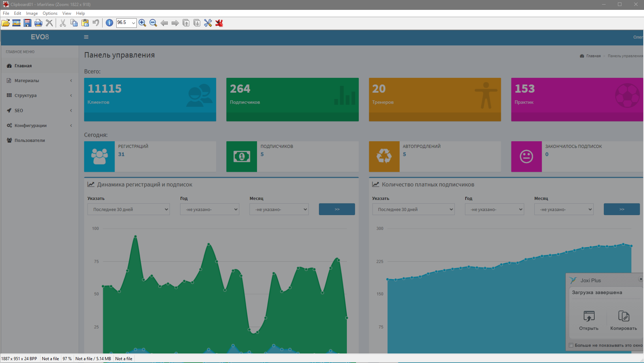Tick the 'Больше не показывать это окно' checkbox
The image size is (644, 363).
[571, 345]
